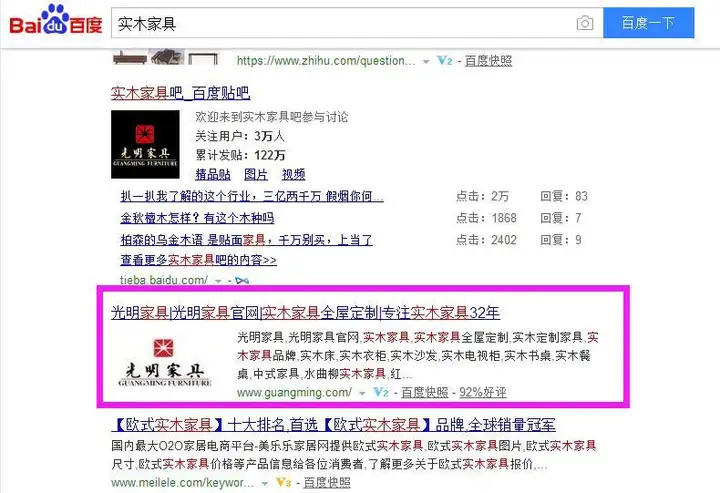Open 百度快照 link for meilele result
This screenshot has height=493, width=720.
click(x=326, y=482)
